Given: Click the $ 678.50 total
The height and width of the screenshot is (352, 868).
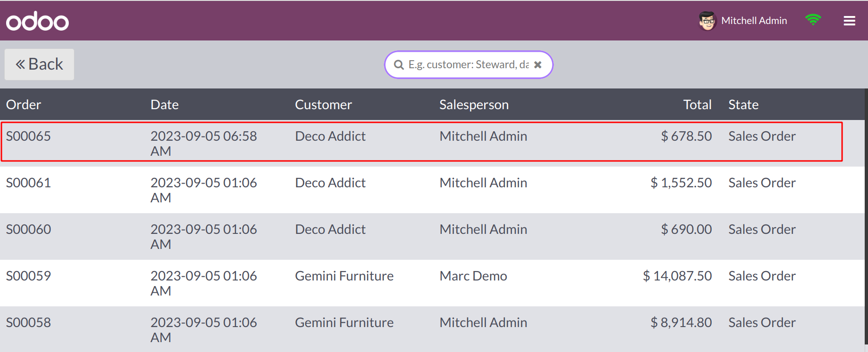Looking at the screenshot, I should (686, 136).
